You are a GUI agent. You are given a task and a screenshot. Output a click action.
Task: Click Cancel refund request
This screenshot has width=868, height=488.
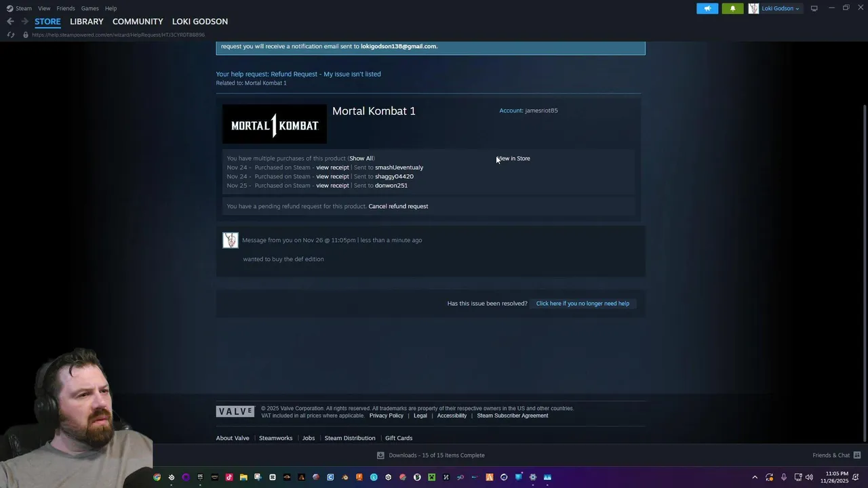(398, 206)
